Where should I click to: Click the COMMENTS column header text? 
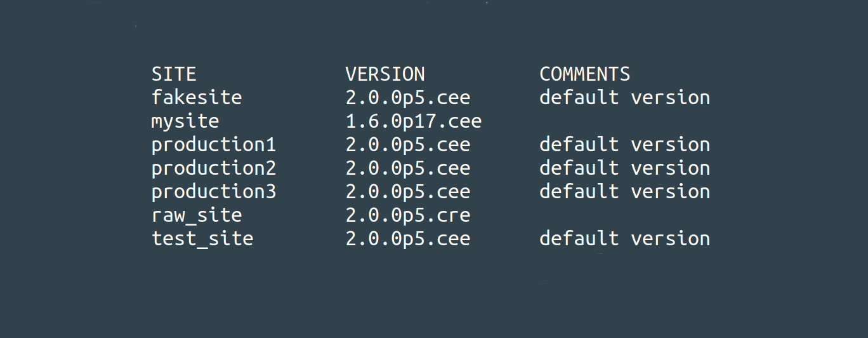pyautogui.click(x=585, y=74)
